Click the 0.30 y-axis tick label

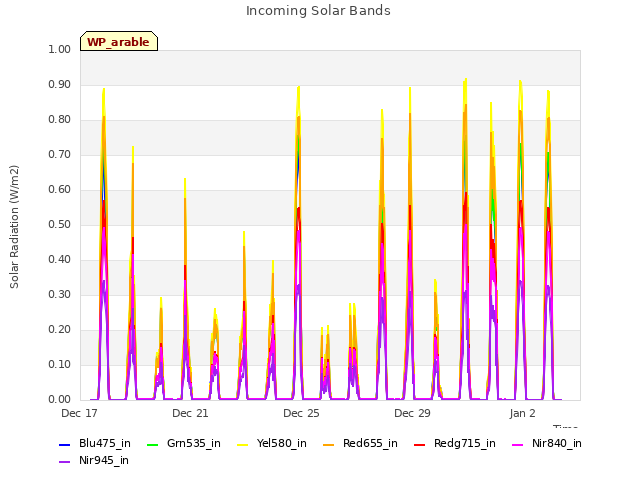coord(60,295)
